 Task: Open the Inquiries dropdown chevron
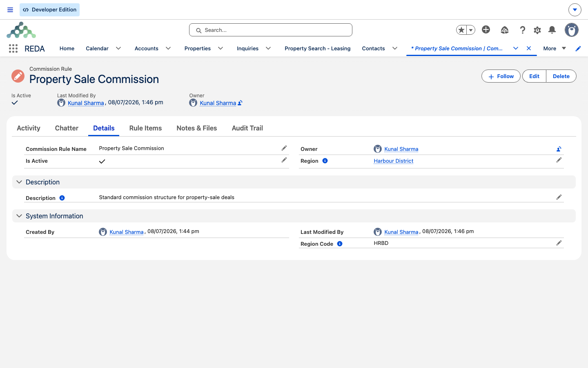268,48
